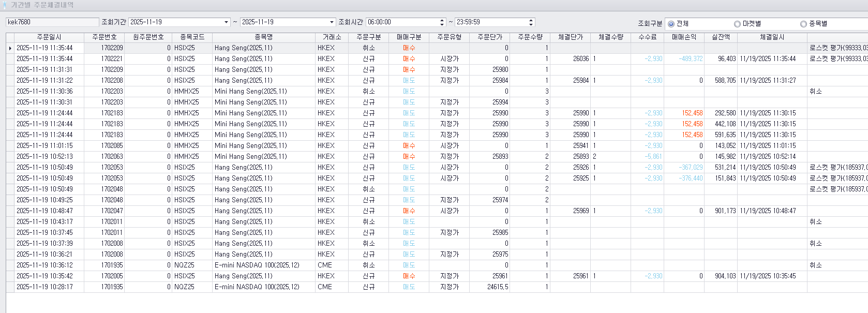Screen dimensions: 868x313
Task: Click the 매매손익 column header
Action: coord(684,37)
